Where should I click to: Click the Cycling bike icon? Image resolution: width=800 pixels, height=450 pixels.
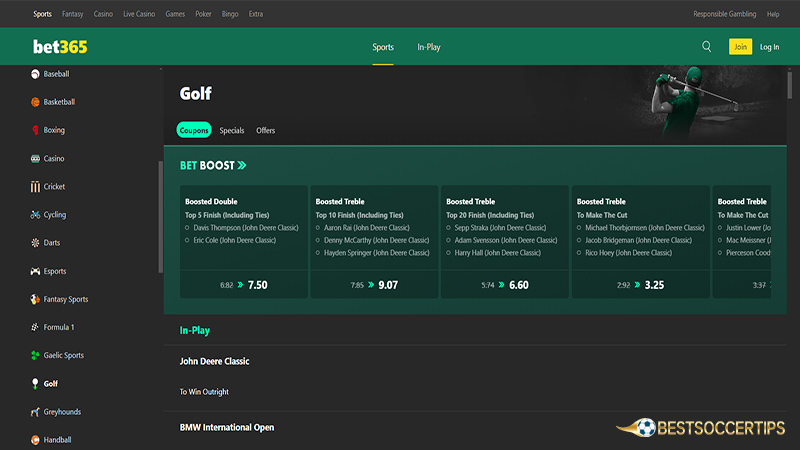pyautogui.click(x=35, y=215)
